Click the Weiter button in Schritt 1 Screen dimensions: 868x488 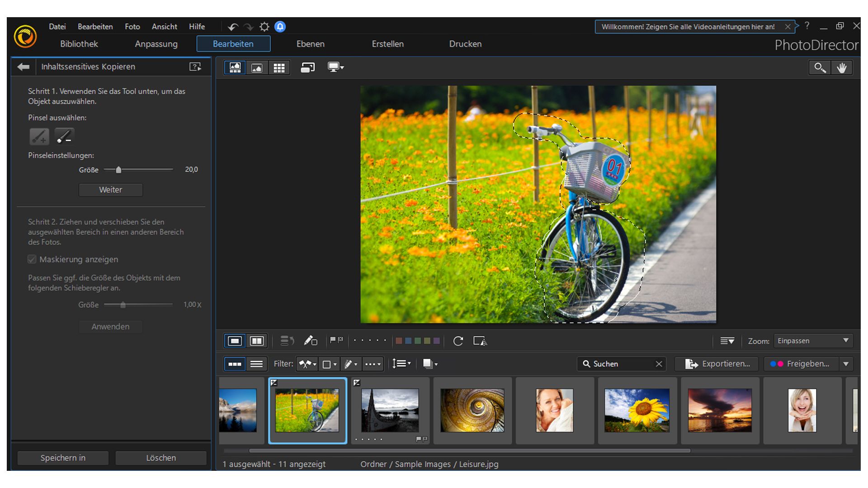[110, 190]
